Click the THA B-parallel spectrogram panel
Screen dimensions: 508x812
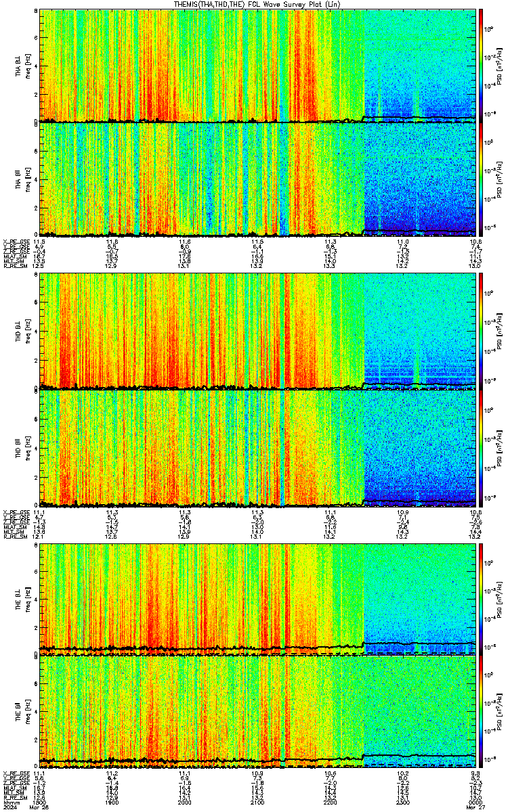(257, 179)
